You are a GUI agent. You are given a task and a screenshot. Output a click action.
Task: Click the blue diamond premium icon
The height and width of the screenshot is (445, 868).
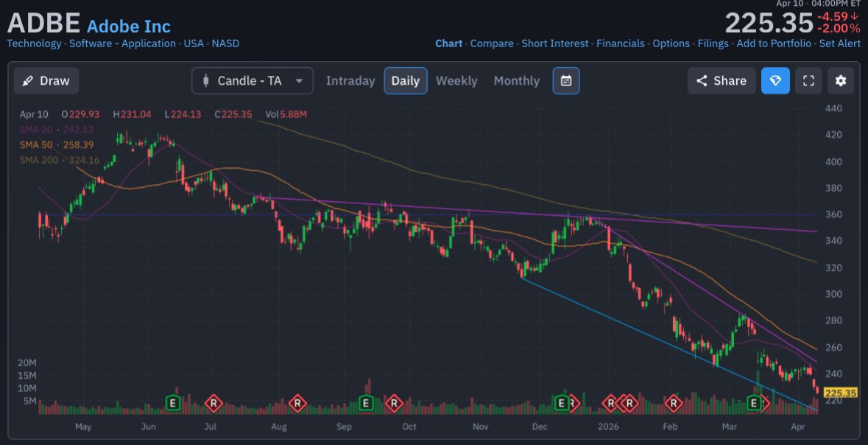pyautogui.click(x=775, y=81)
